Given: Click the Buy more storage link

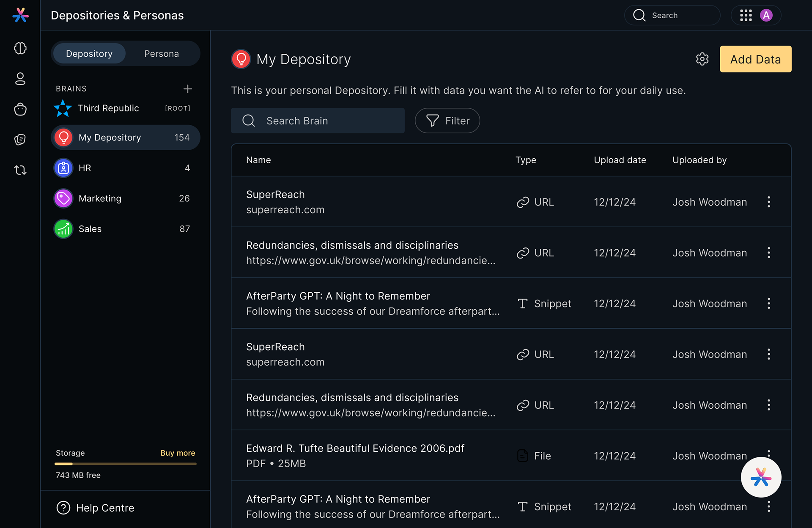Looking at the screenshot, I should 178,453.
